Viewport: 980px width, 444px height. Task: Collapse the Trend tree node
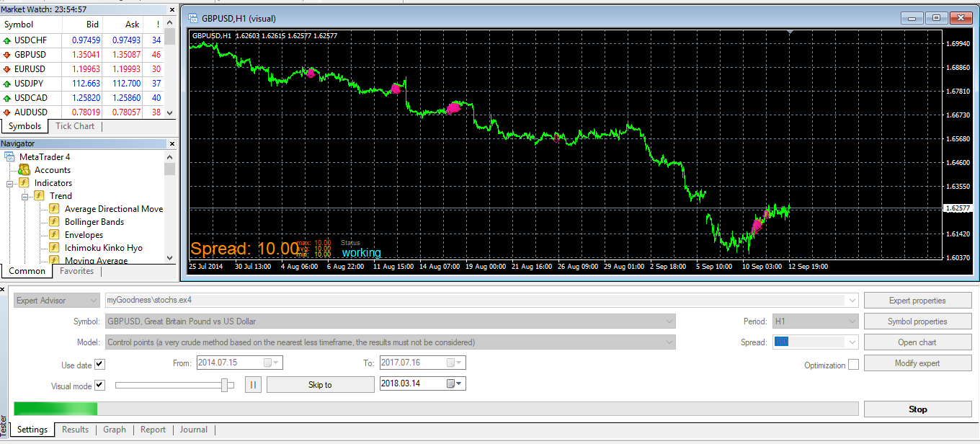pyautogui.click(x=24, y=196)
